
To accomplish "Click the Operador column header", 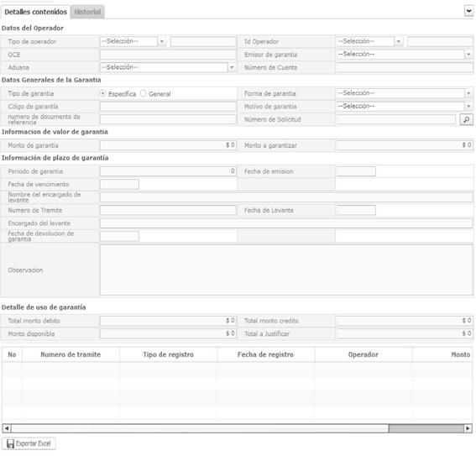I will tap(364, 354).
